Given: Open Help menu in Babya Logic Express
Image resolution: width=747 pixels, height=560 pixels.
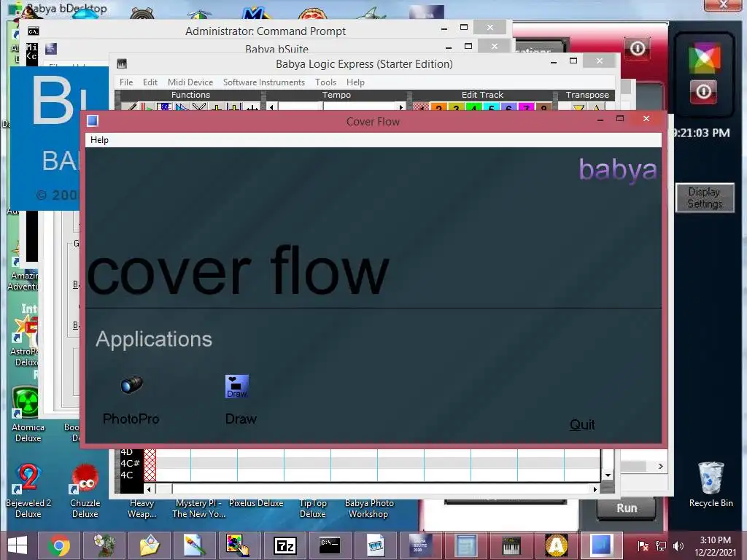Looking at the screenshot, I should tap(355, 82).
